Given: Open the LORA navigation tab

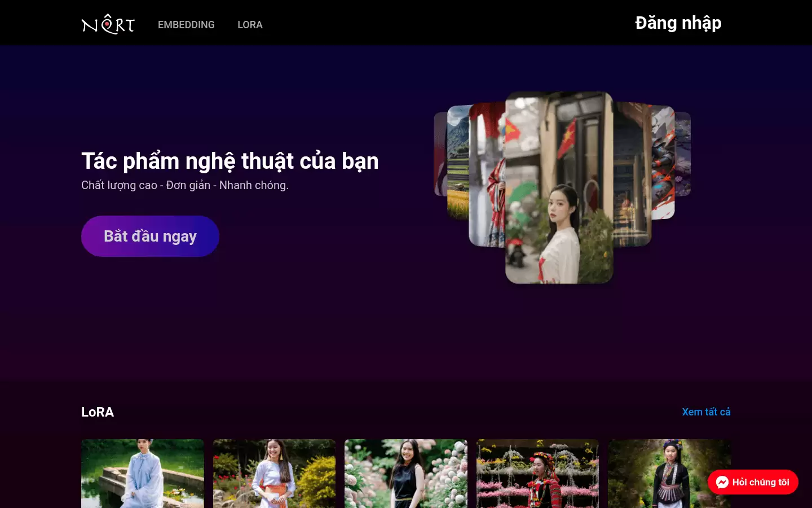Looking at the screenshot, I should click(x=250, y=25).
